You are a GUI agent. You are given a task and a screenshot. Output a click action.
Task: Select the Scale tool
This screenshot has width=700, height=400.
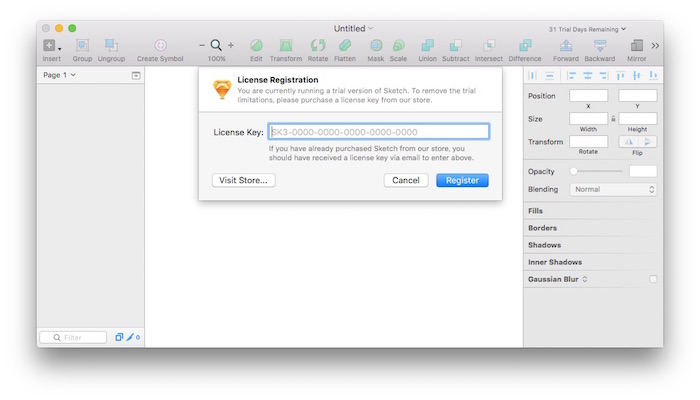point(398,45)
